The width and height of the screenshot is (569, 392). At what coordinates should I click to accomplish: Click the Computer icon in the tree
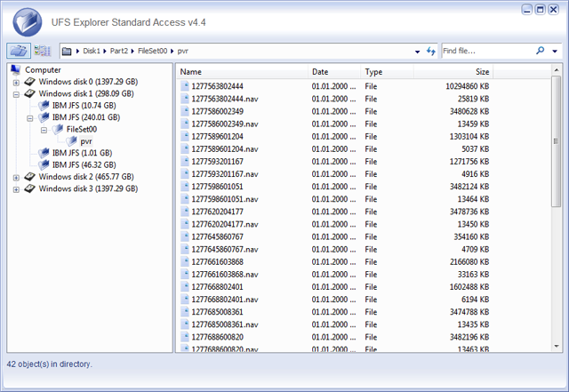tap(16, 69)
